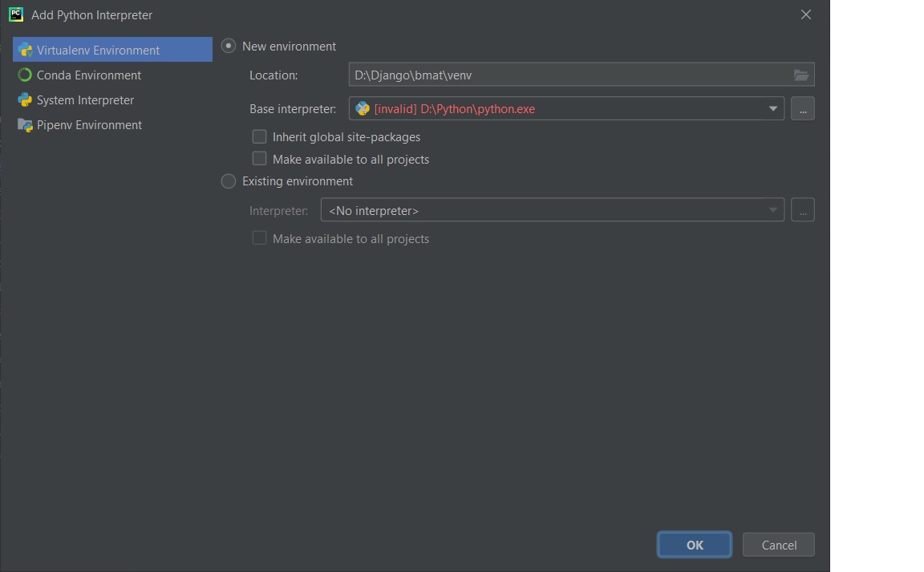This screenshot has height=572, width=924.
Task: Browse base interpreter with the ellipsis button
Action: pos(803,108)
